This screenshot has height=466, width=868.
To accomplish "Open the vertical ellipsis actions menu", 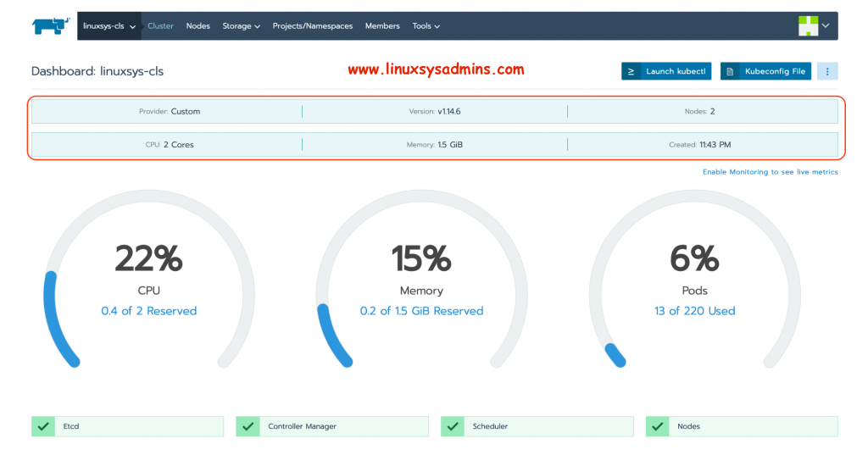I will pyautogui.click(x=827, y=71).
